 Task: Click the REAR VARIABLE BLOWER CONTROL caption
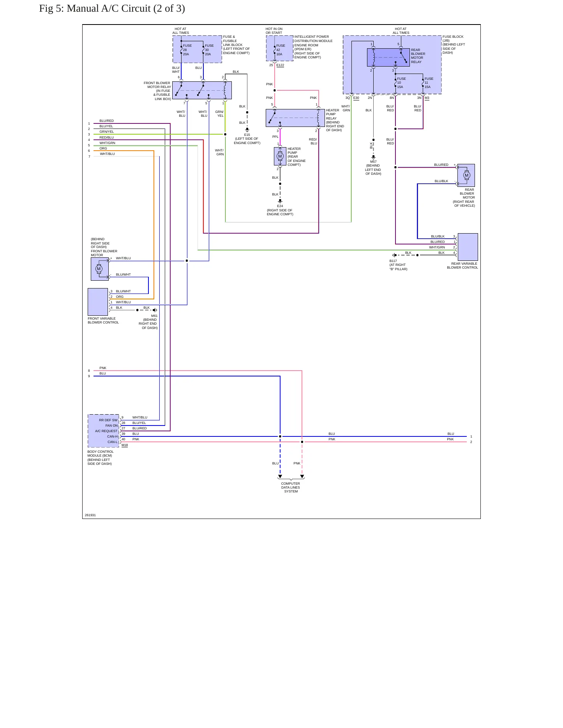pyautogui.click(x=462, y=266)
